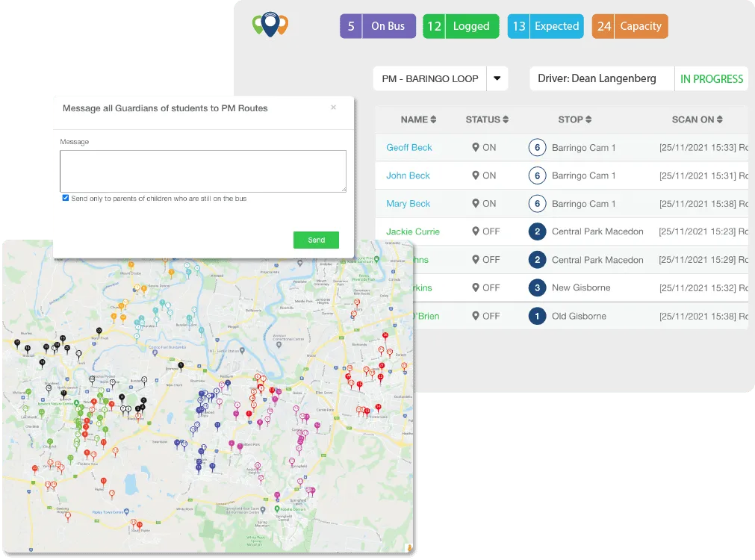Click stop badge 1 for Old Gisborne
Image resolution: width=755 pixels, height=560 pixels.
coord(537,316)
